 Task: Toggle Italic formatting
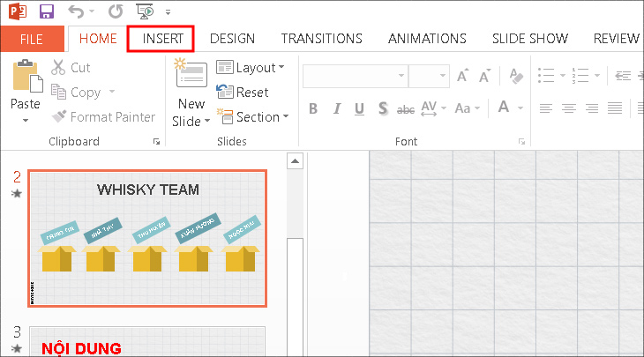337,108
